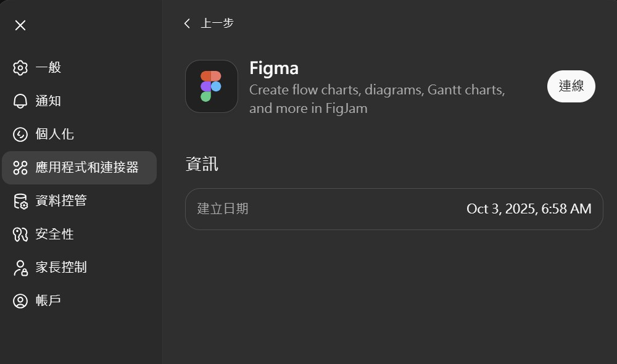Click the Figma title heading
Image resolution: width=617 pixels, height=364 pixels.
pyautogui.click(x=273, y=67)
